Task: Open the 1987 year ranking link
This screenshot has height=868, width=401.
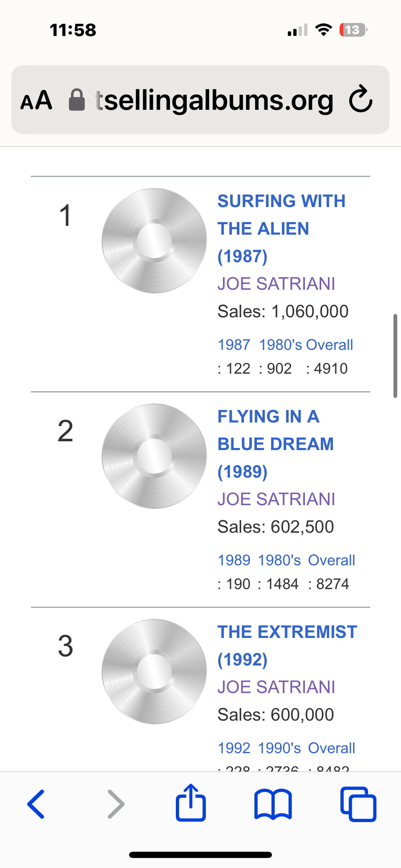Action: pos(234,345)
